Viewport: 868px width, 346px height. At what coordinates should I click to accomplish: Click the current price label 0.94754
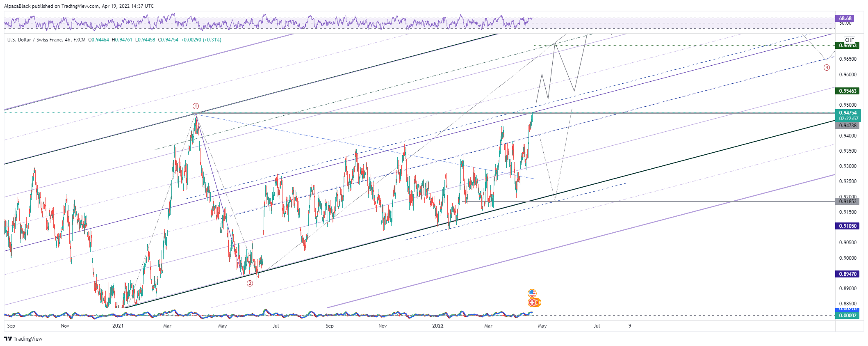point(847,112)
